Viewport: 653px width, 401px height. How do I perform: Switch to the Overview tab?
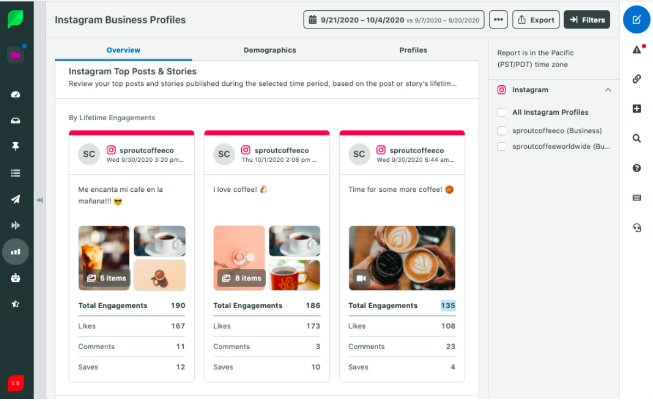[x=123, y=50]
